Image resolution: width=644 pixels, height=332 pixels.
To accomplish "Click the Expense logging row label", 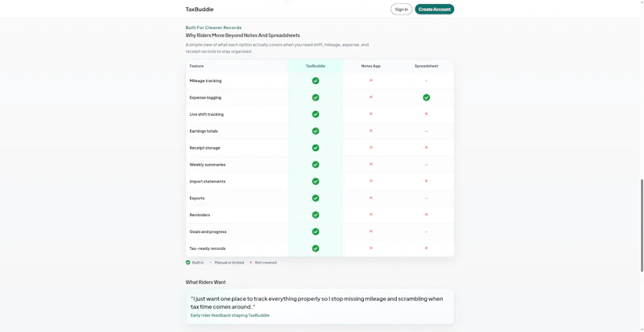I will [205, 98].
